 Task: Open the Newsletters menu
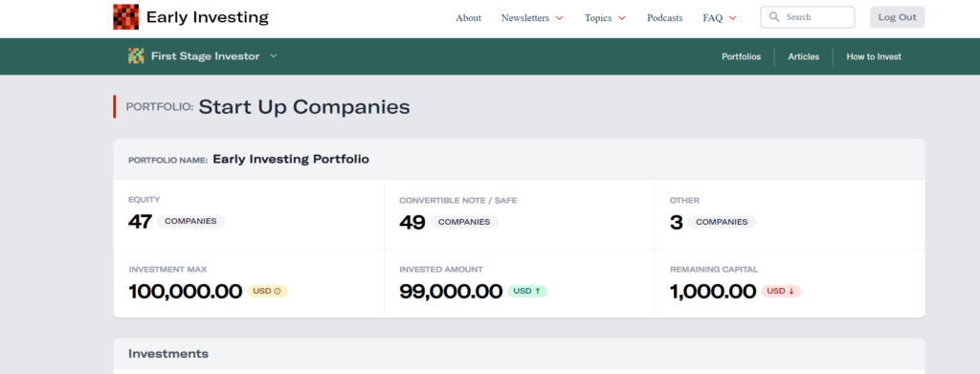[x=525, y=18]
